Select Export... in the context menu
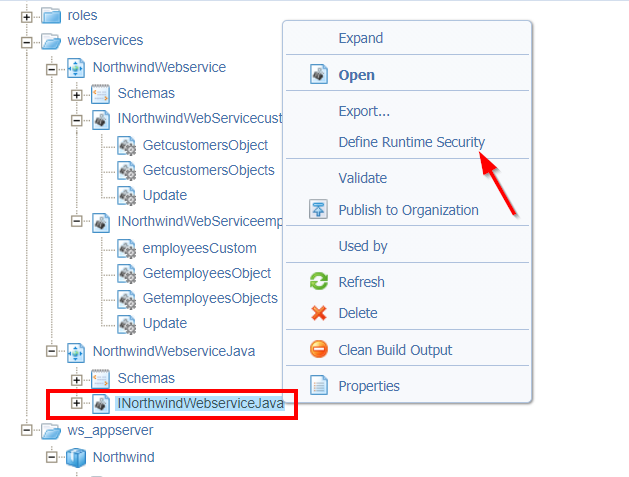Image resolution: width=629 pixels, height=477 pixels. pos(364,111)
